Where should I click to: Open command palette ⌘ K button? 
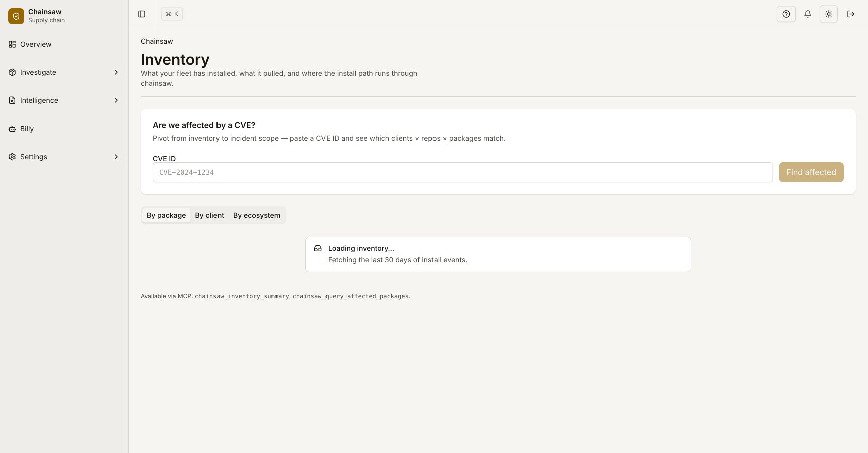(172, 14)
